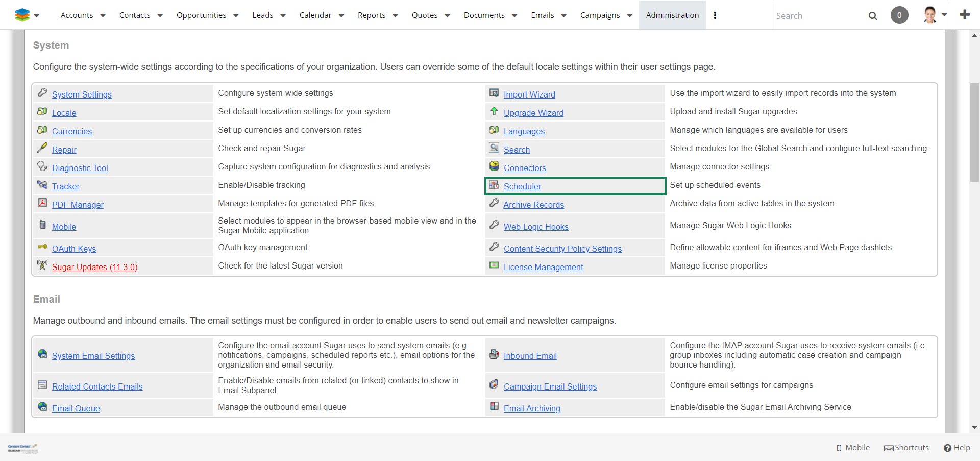Image resolution: width=980 pixels, height=461 pixels.
Task: Click the SugarCRM cube logo icon
Action: 22,15
